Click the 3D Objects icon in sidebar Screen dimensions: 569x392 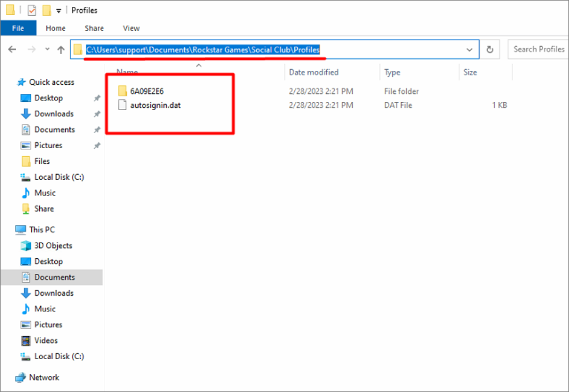point(26,246)
